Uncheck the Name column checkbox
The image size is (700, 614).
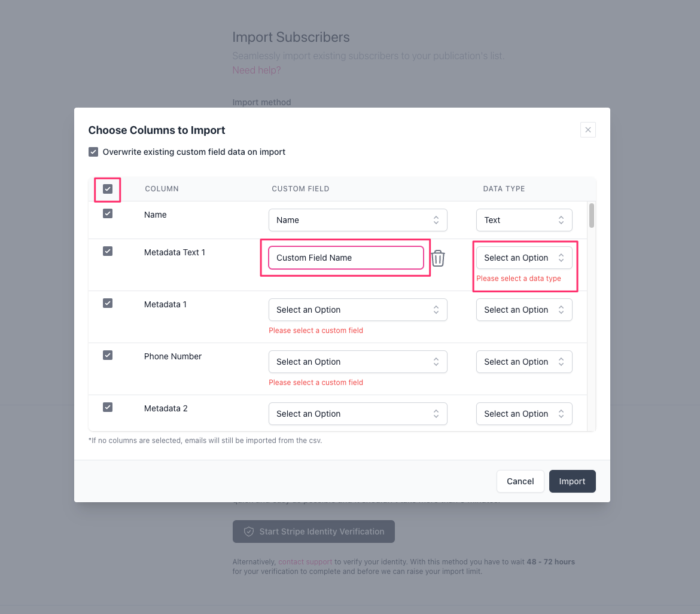pyautogui.click(x=108, y=213)
